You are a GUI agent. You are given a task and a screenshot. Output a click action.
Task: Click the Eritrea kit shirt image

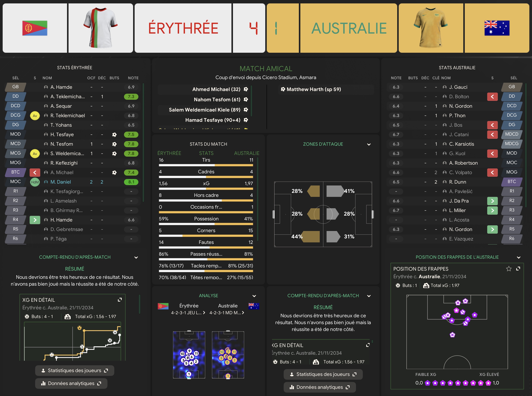click(101, 28)
